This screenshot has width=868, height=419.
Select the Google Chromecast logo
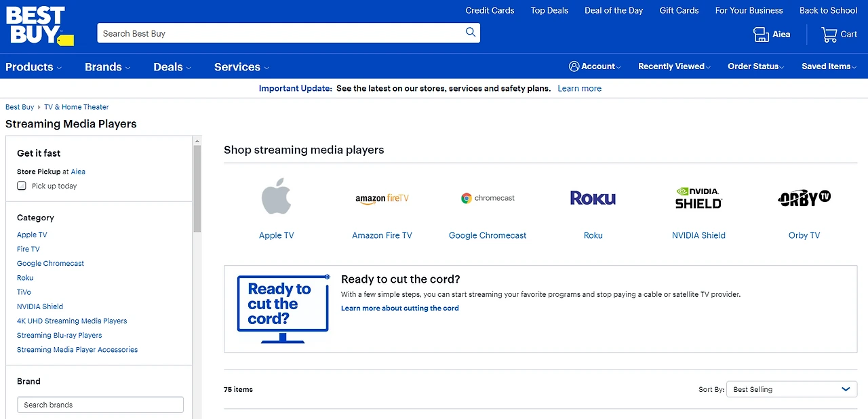tap(488, 198)
